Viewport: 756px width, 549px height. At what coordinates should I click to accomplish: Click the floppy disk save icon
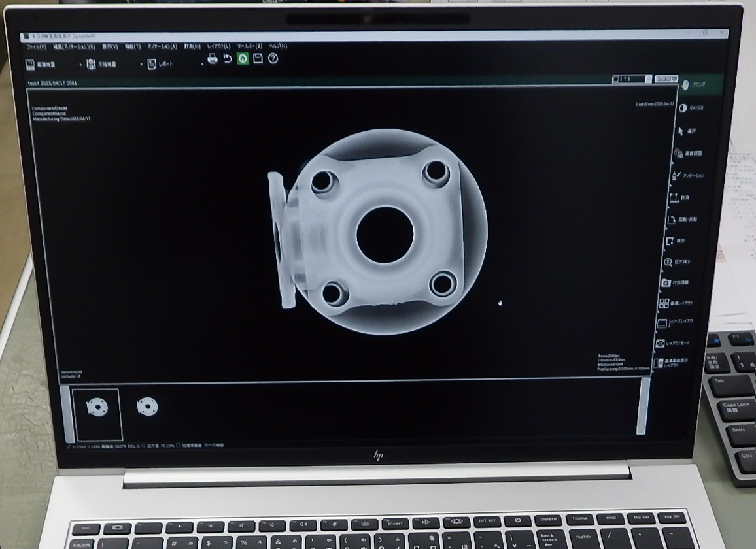click(258, 59)
